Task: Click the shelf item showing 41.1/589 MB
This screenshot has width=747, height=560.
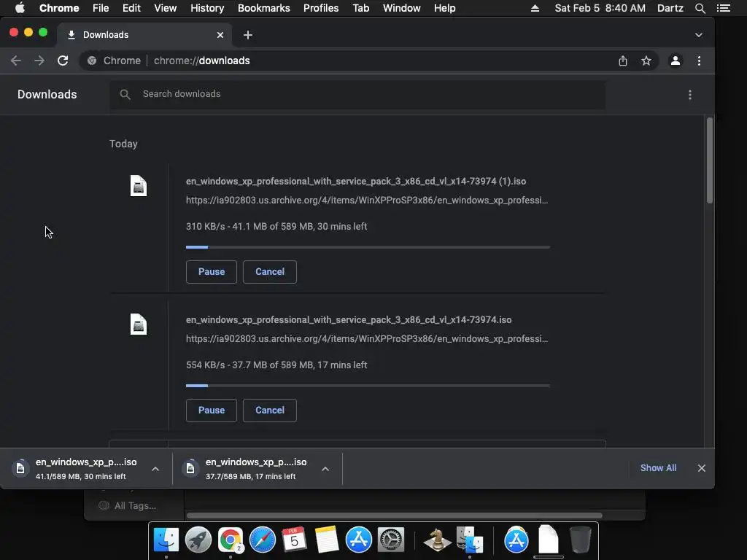Action: [x=86, y=469]
